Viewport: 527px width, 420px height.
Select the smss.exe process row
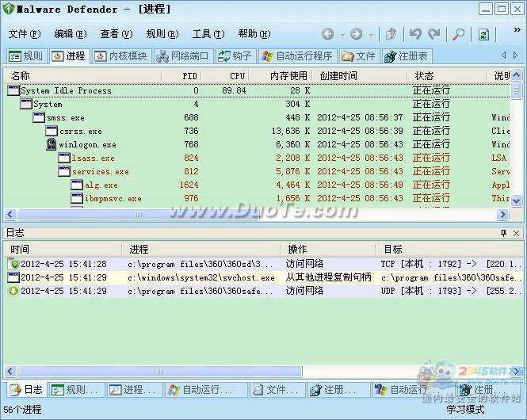(258, 117)
